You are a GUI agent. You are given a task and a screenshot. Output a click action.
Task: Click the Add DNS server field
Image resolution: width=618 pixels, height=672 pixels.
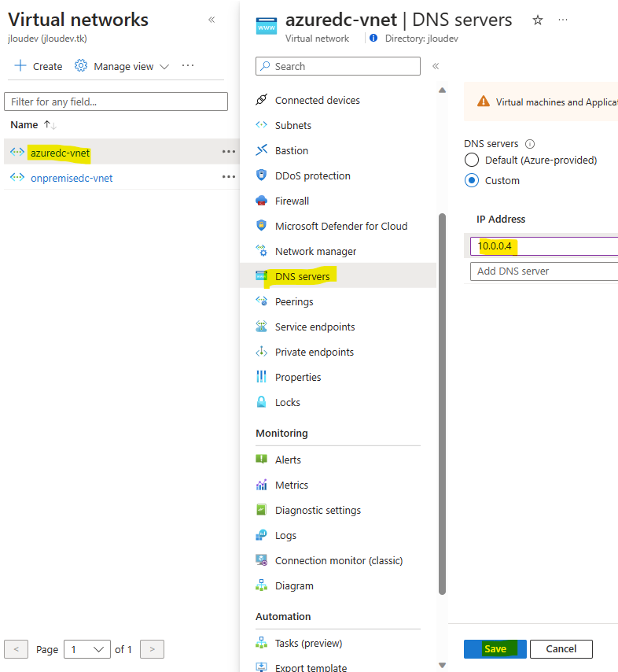point(544,271)
